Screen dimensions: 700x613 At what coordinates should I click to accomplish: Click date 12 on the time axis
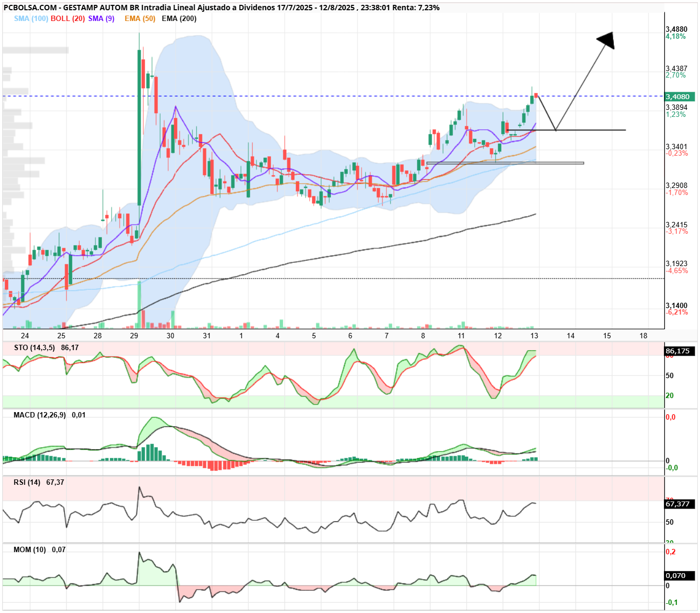click(498, 336)
